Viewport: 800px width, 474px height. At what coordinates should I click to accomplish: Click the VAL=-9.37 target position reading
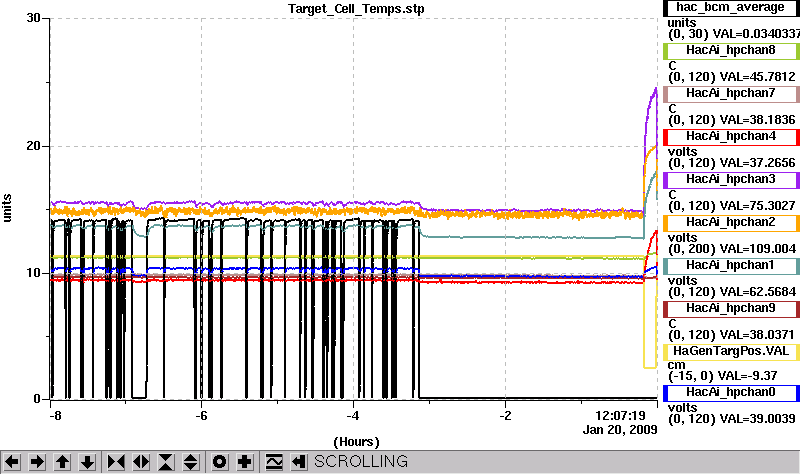tap(747, 376)
